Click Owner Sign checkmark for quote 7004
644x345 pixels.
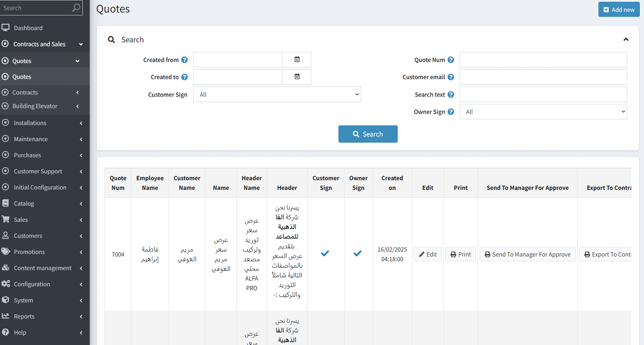click(x=358, y=253)
